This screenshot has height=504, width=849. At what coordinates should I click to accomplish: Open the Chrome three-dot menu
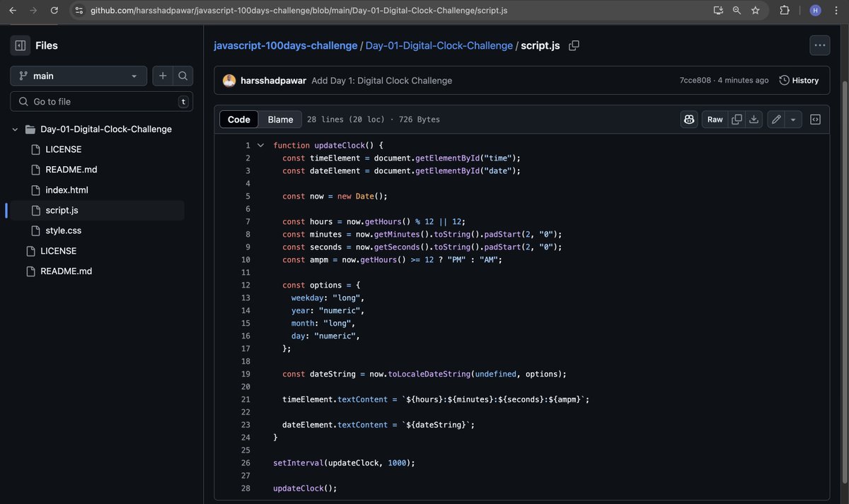836,11
